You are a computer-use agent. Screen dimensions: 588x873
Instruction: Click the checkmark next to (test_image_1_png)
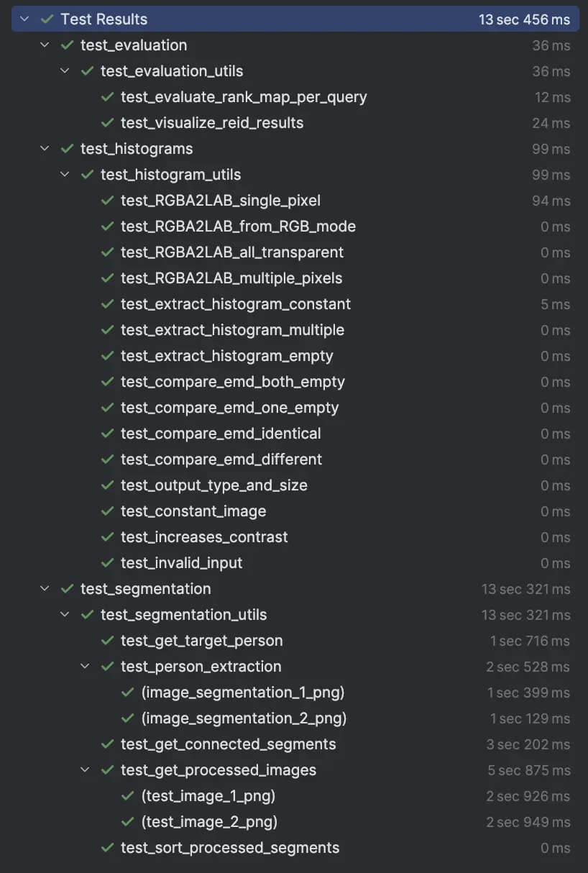click(x=128, y=796)
